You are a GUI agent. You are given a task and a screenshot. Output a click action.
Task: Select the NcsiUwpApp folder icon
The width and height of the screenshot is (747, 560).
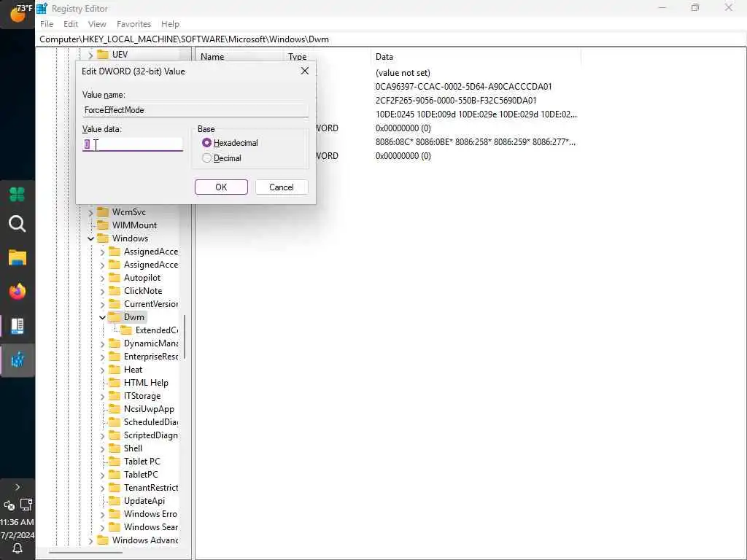(x=115, y=408)
